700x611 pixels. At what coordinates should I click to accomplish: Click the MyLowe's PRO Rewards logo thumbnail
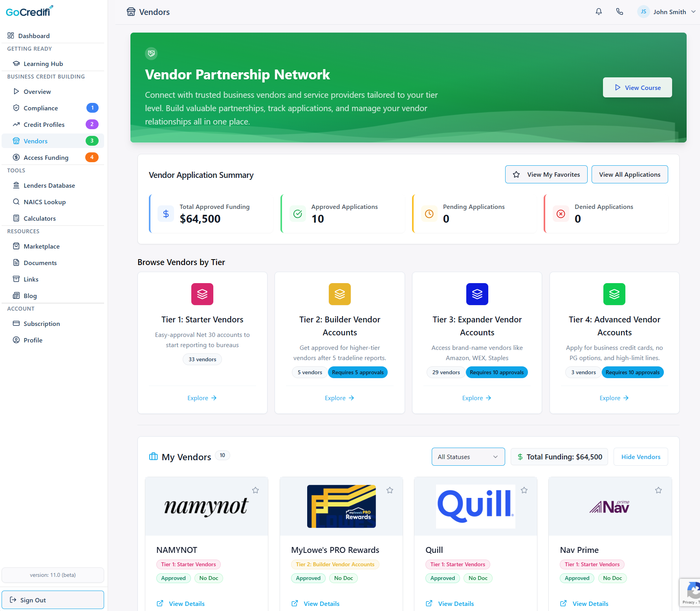(341, 506)
